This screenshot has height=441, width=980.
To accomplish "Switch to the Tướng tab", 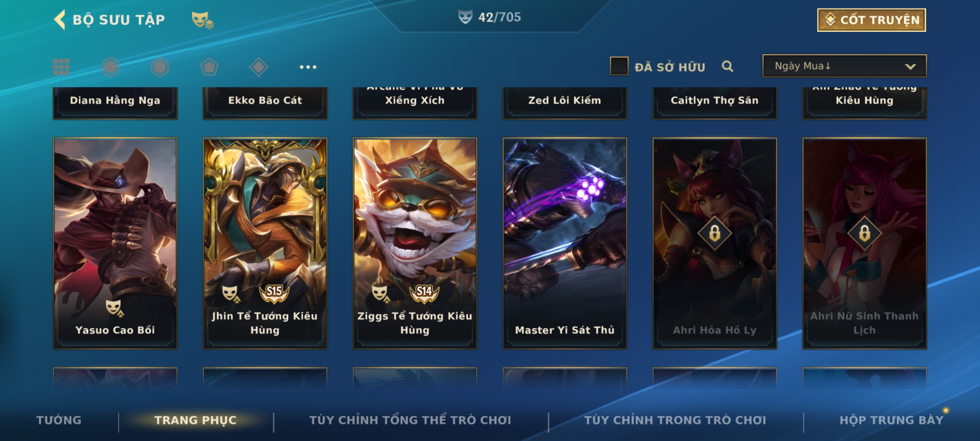I will click(x=59, y=420).
